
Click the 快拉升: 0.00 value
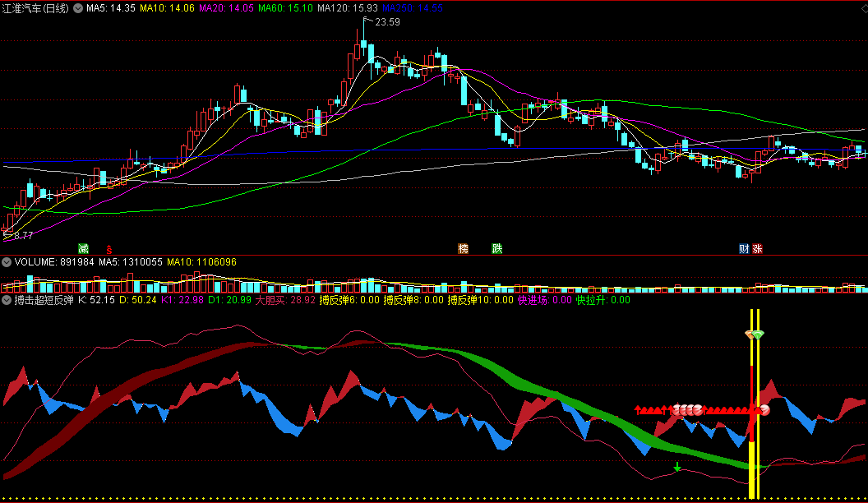[x=603, y=301]
